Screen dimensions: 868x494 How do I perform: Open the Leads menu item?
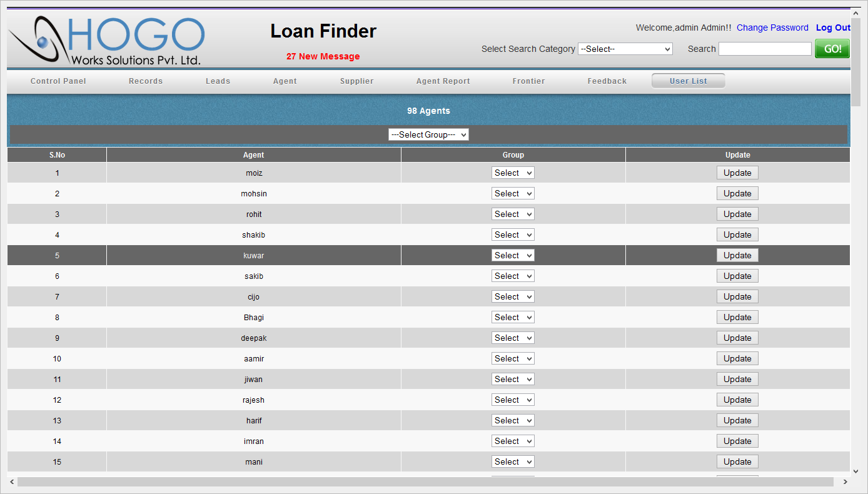(218, 81)
